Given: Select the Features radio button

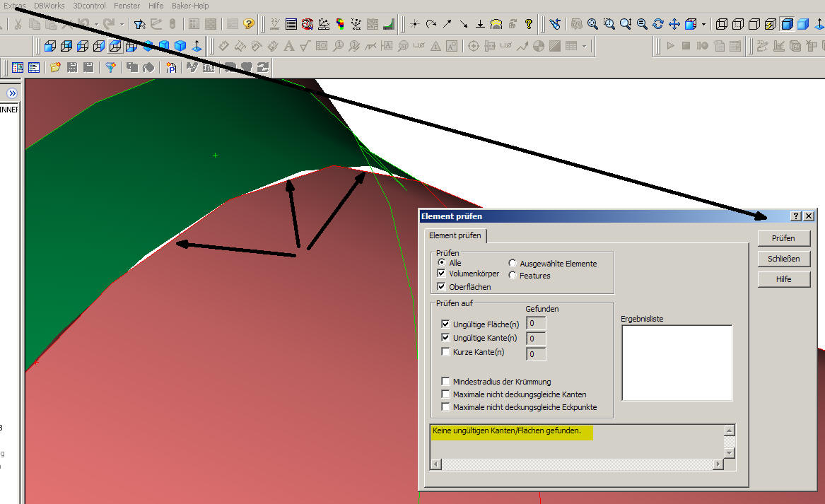Looking at the screenshot, I should (513, 275).
